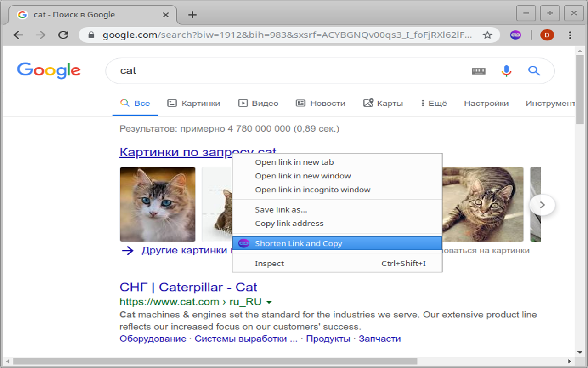Open the 'Ещё' more options dropdown

pos(434,103)
